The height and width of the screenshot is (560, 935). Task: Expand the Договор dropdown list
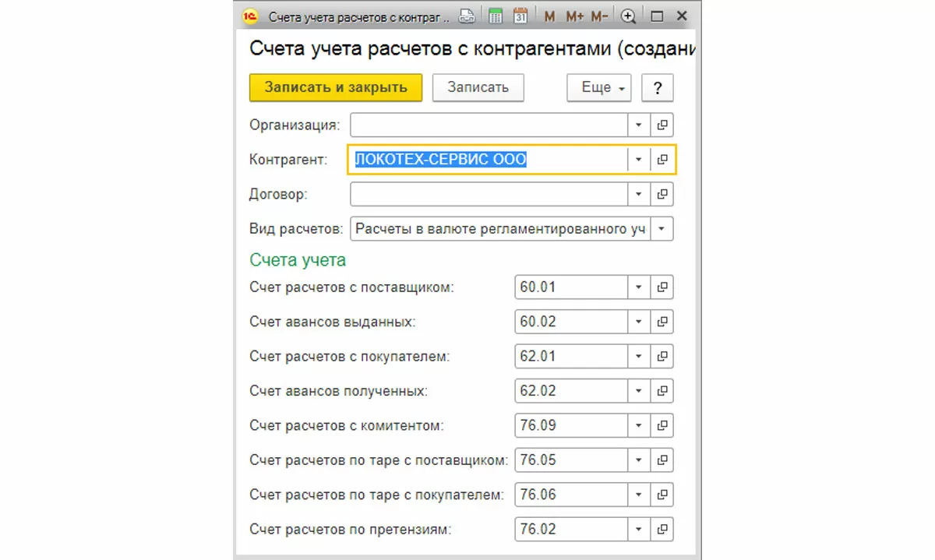(x=639, y=194)
